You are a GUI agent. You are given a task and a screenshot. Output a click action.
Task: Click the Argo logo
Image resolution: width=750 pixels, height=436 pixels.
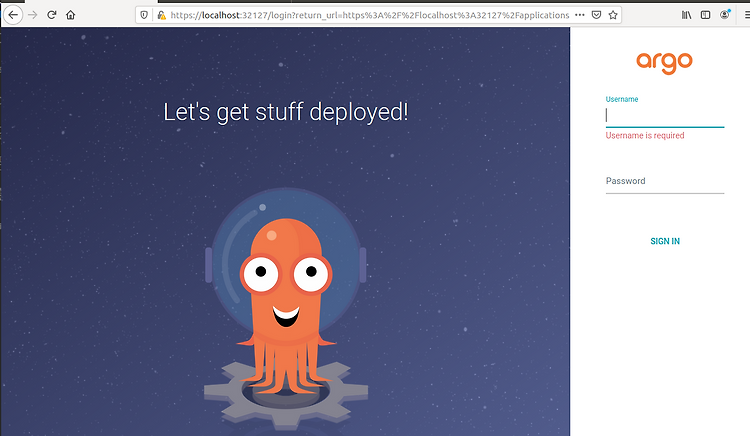(664, 63)
